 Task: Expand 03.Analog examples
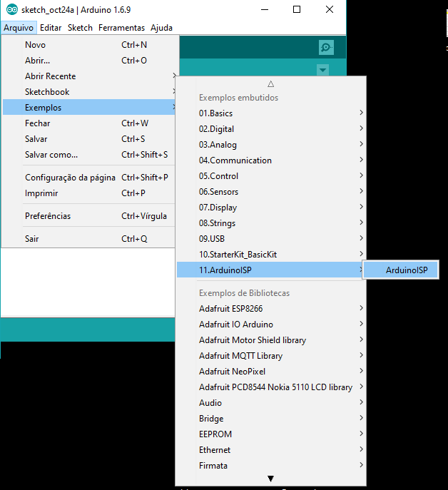tap(271, 144)
